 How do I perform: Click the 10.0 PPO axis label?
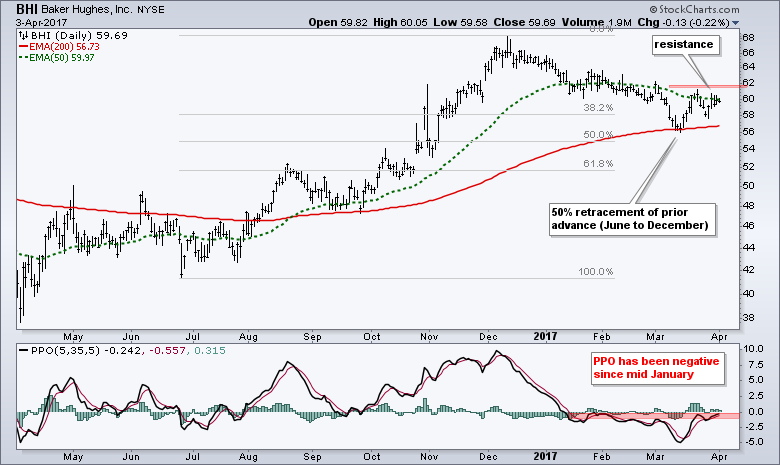pyautogui.click(x=753, y=349)
